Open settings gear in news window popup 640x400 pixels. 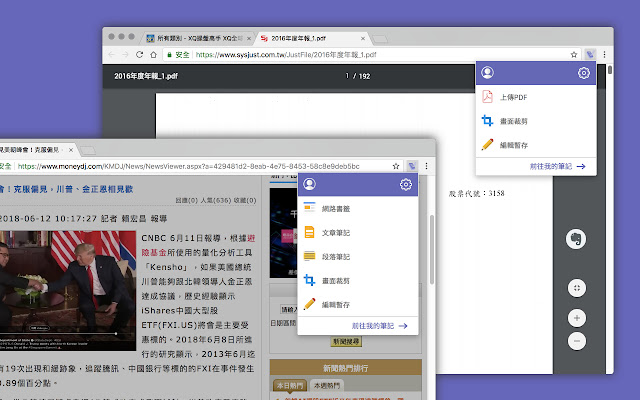click(406, 184)
